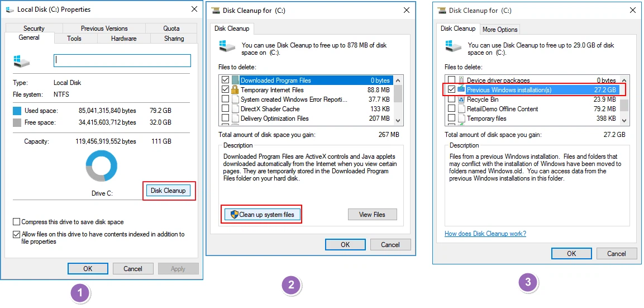
Task: Click scroll down arrow in 878 MB file list
Action: tap(398, 120)
